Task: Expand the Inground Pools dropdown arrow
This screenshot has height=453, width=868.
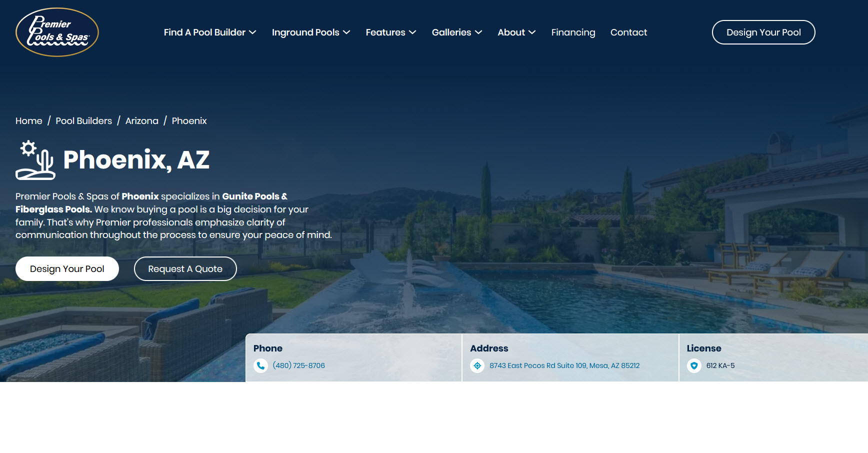Action: coord(346,32)
